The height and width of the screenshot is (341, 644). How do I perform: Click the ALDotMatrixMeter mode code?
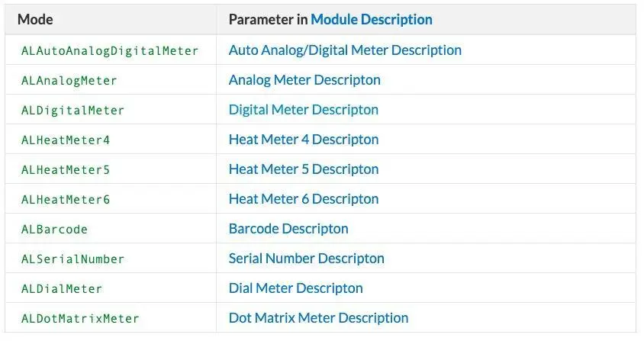pyautogui.click(x=80, y=318)
